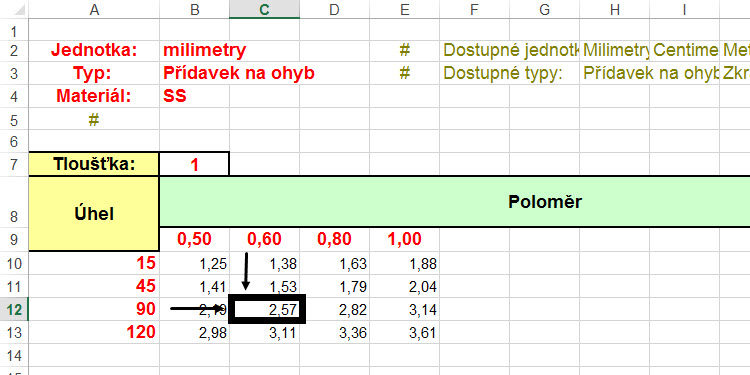Click the '#' cell in row 5
Viewport: 750px width, 375px height.
94,120
